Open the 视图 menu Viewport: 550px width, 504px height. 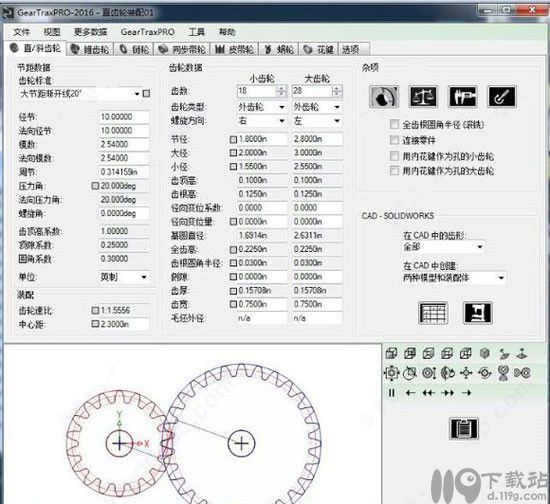pyautogui.click(x=52, y=32)
